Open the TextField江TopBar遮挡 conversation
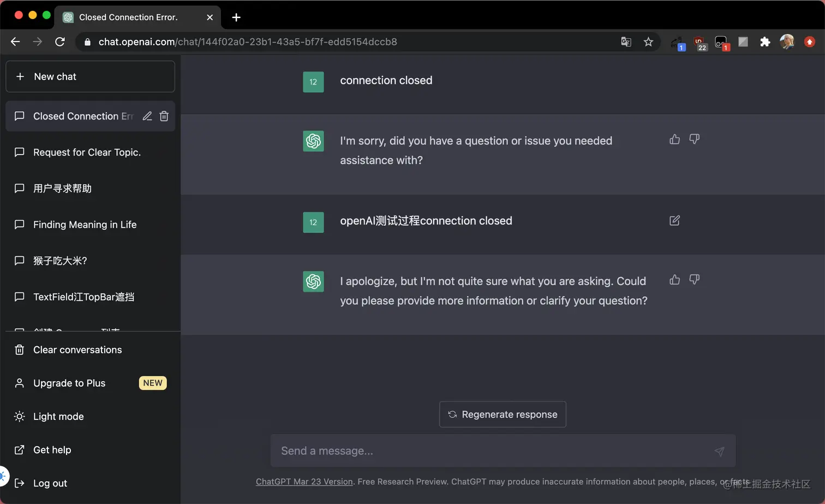825x504 pixels. [90, 297]
